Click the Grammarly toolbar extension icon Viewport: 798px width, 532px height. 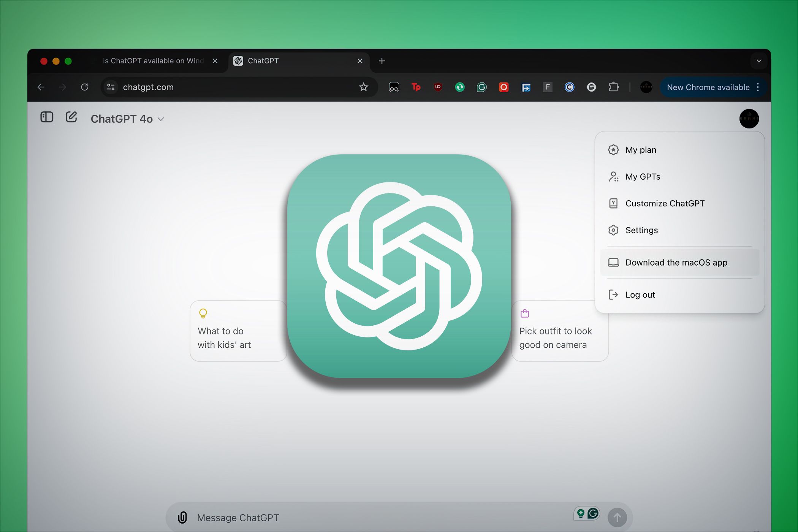click(481, 87)
